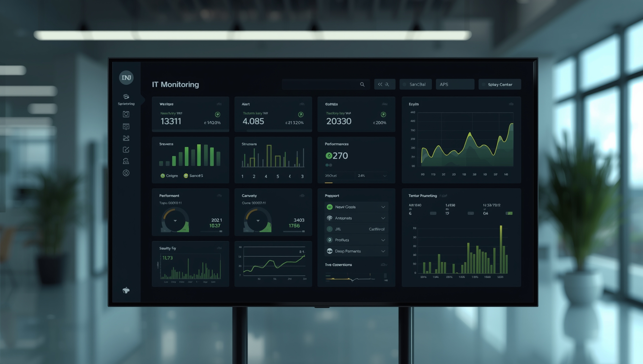Select the edit icon in the left sidebar
This screenshot has height=364, width=643.
126,150
